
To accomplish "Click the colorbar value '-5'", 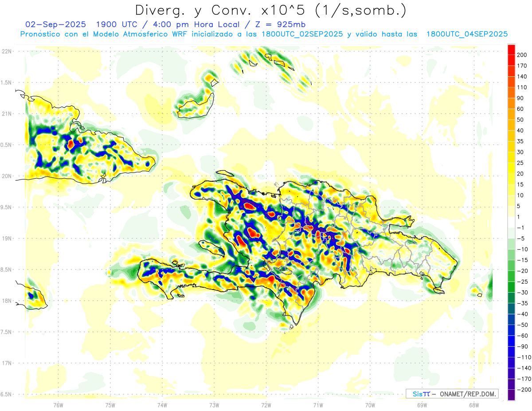I will [x=521, y=239].
